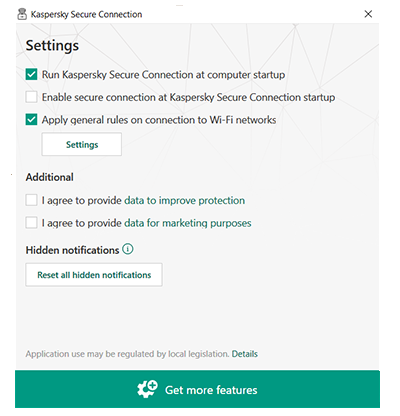Click the Kaspersky Secure Connection title text
The width and height of the screenshot is (400, 416).
(x=86, y=14)
